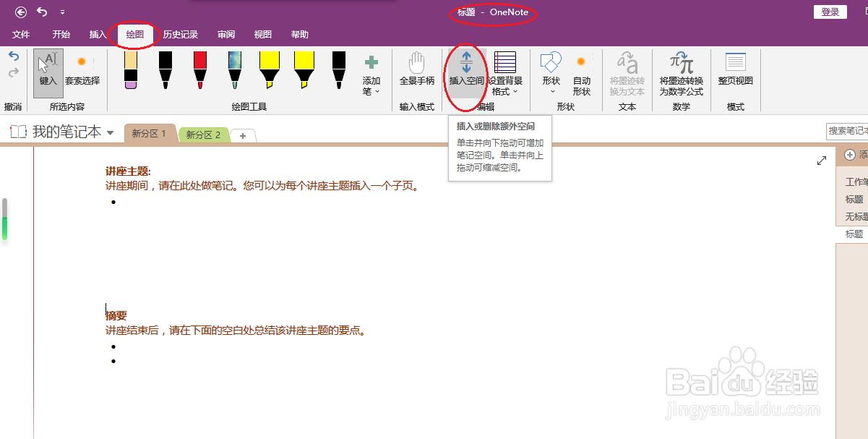Pick the black pen beside the beige pen
868x439 pixels.
click(166, 70)
